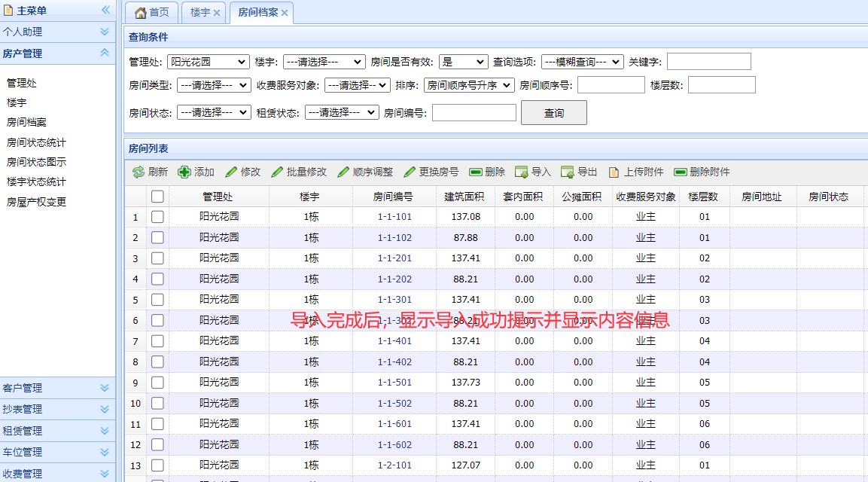Select 房间状态图示 in the sidebar

click(x=36, y=162)
